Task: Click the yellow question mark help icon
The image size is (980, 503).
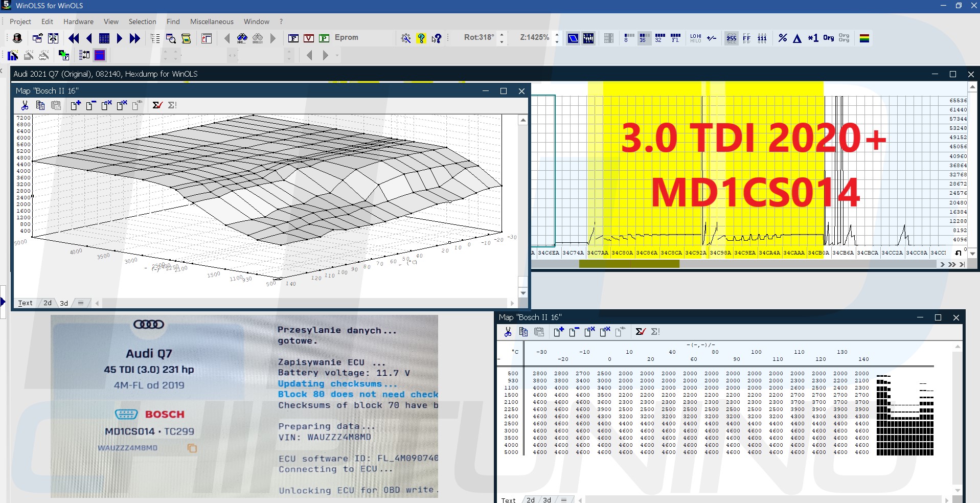Action: coord(421,38)
